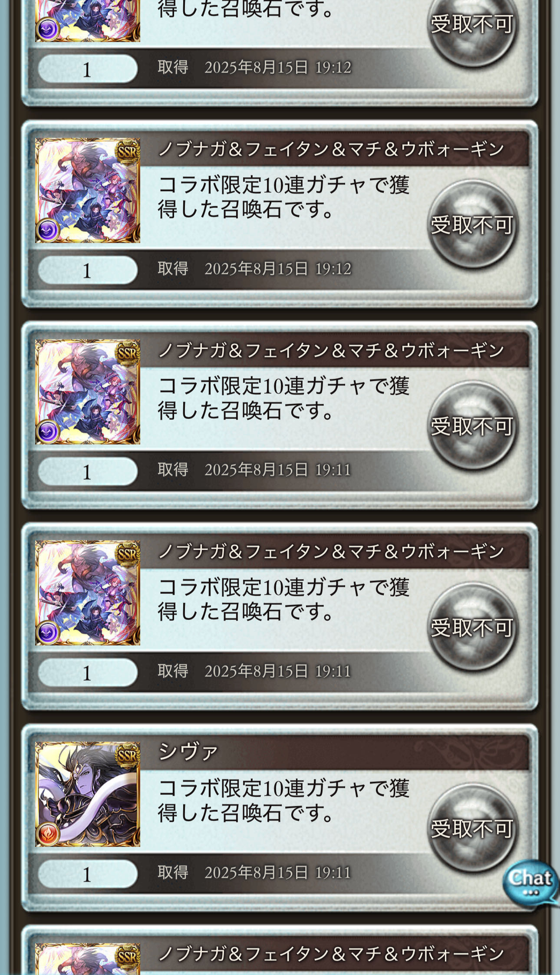Screen dimensions: 560x975
Task: Tap the Shiva summon stone thumbnail
Action: [x=88, y=794]
